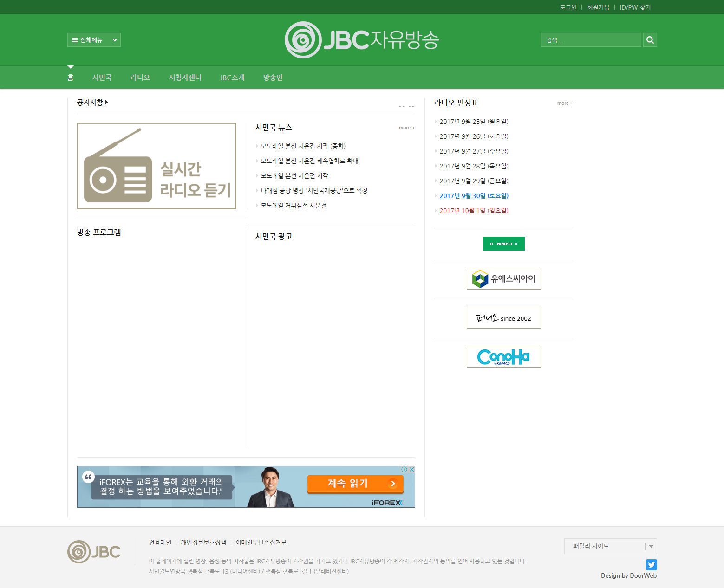Click the JBC logo in the footer
The image size is (724, 588).
pyautogui.click(x=94, y=552)
